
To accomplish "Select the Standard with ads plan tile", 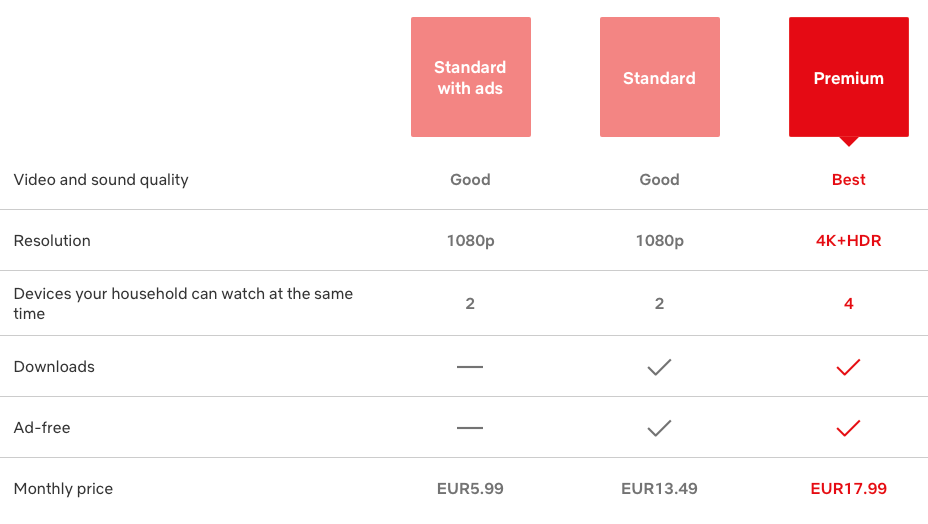I will 470,77.
